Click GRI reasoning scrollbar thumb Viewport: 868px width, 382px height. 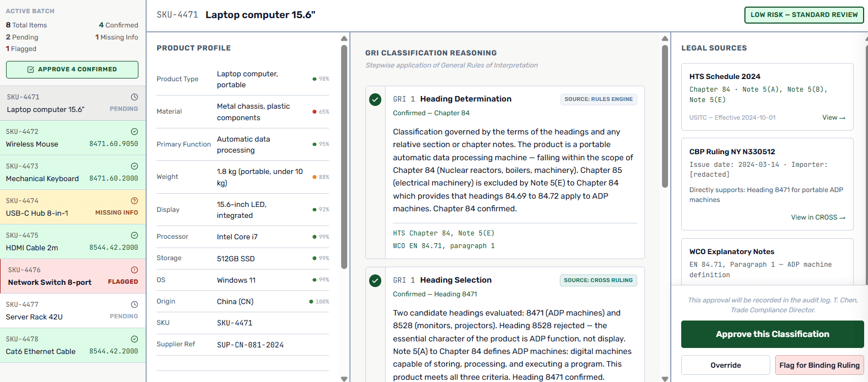[665, 116]
